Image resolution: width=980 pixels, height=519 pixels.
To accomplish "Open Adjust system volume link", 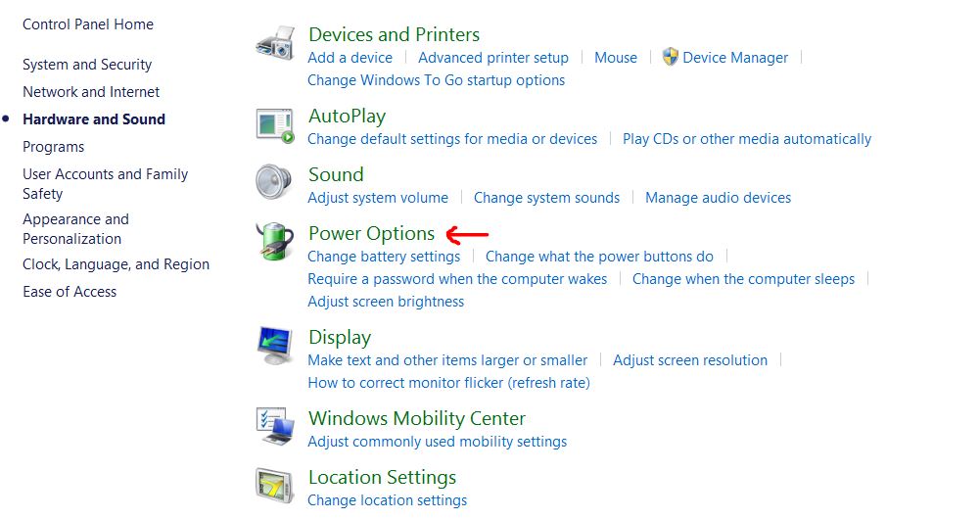I will pyautogui.click(x=378, y=198).
